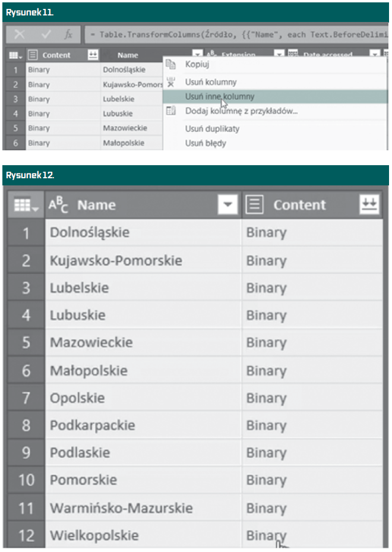Select row number 5 in Rysunek 12
The image size is (392, 552).
click(26, 342)
